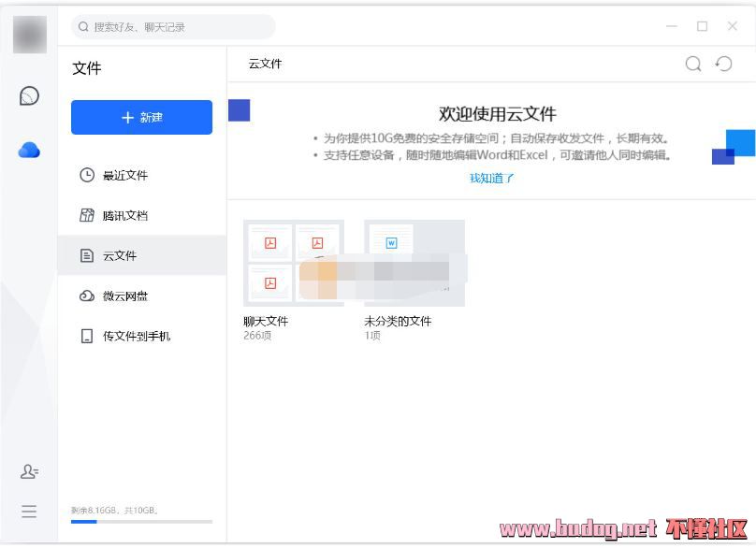
Task: Select the blue cloud files icon
Action: [x=29, y=151]
